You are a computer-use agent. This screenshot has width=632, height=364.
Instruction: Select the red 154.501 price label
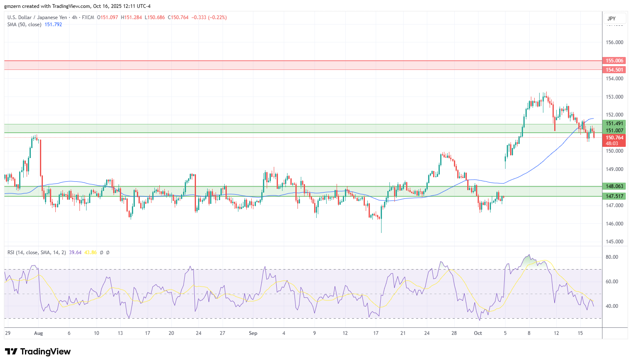(614, 70)
